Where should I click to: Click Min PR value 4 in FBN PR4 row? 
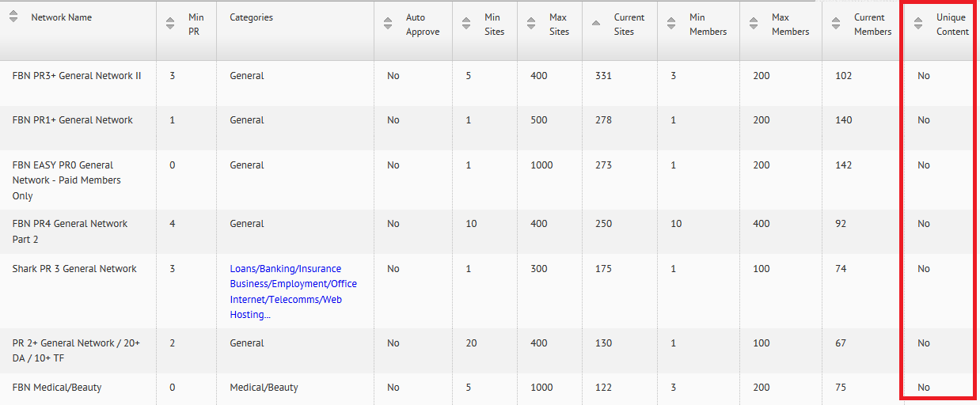click(x=173, y=224)
